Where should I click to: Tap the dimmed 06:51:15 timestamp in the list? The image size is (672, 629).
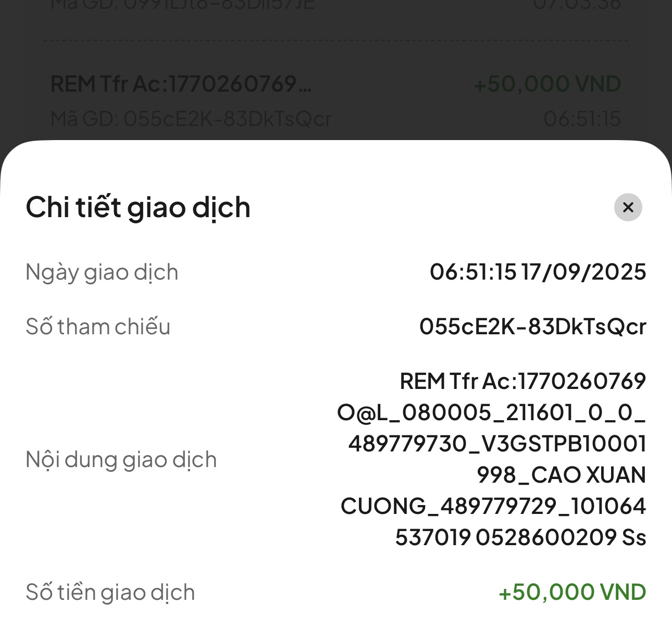[x=582, y=119]
